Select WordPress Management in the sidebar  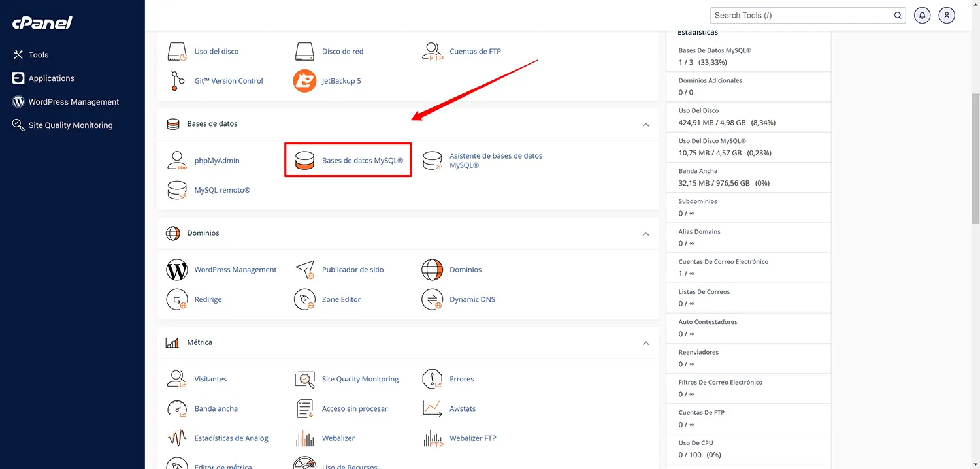tap(74, 101)
